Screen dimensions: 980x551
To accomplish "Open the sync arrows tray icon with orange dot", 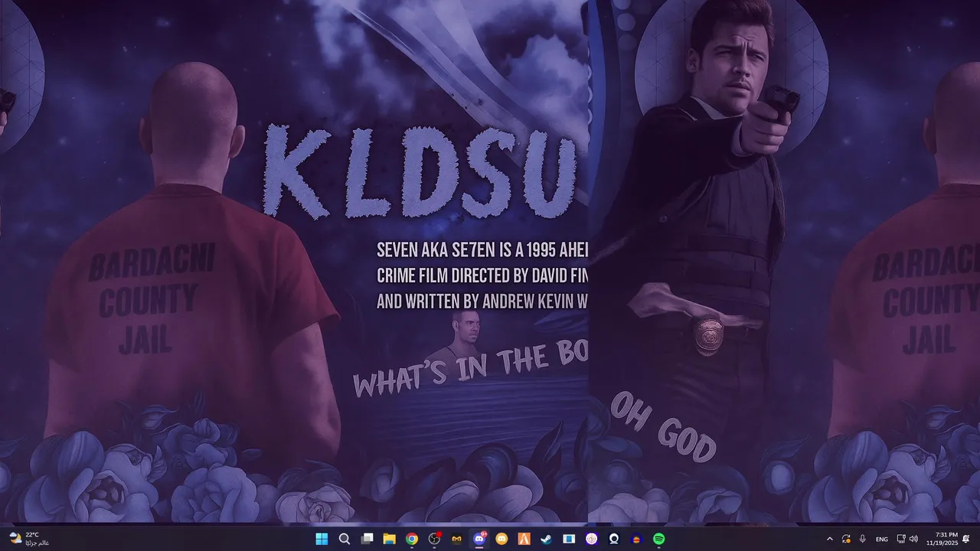I will pos(846,539).
